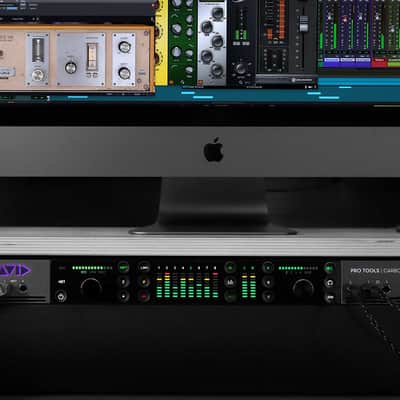This screenshot has height=400, width=400.
Task: Grab the silver channel fader cap
Action: pyautogui.click(x=303, y=24)
